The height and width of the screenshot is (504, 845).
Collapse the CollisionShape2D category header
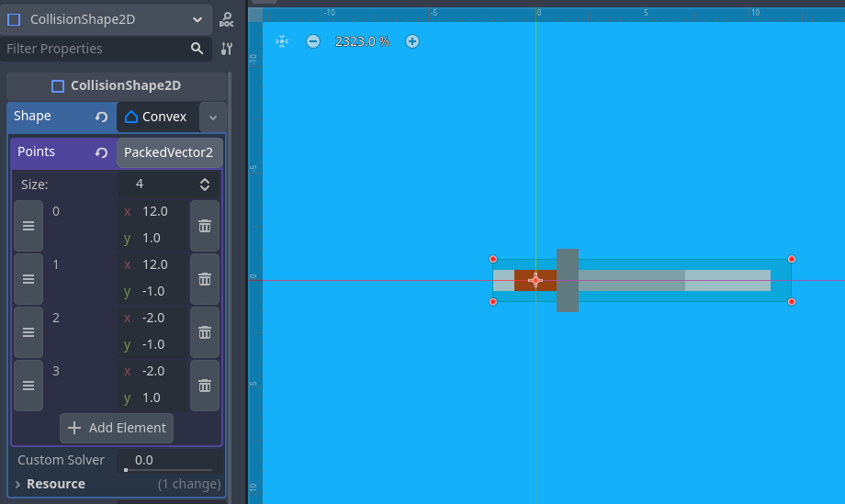coord(117,85)
